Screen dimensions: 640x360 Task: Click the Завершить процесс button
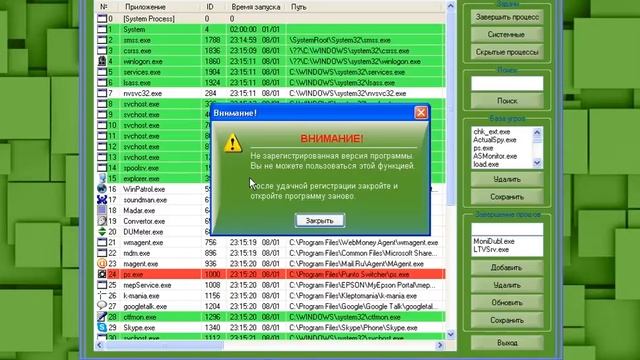507,17
